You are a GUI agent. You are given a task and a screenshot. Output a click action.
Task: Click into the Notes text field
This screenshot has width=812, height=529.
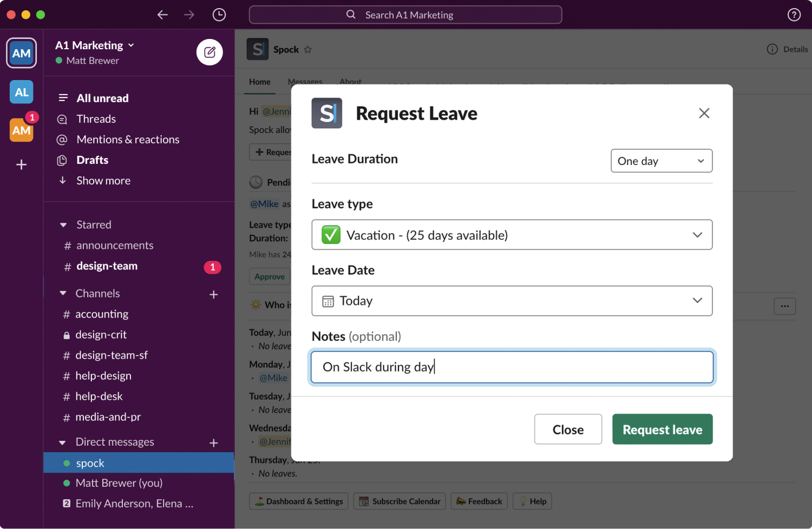(512, 367)
